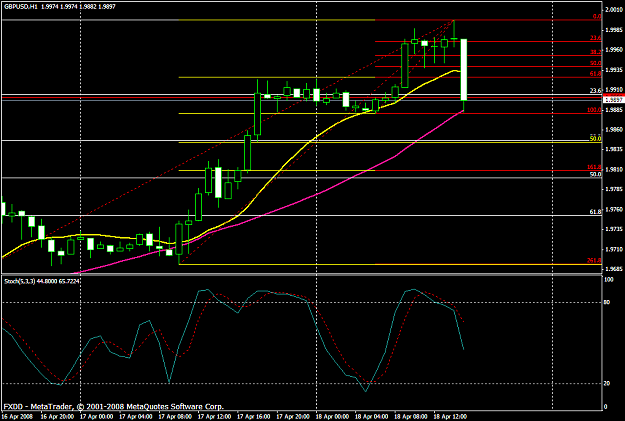Click the stochastic 80 level label

[x=607, y=303]
